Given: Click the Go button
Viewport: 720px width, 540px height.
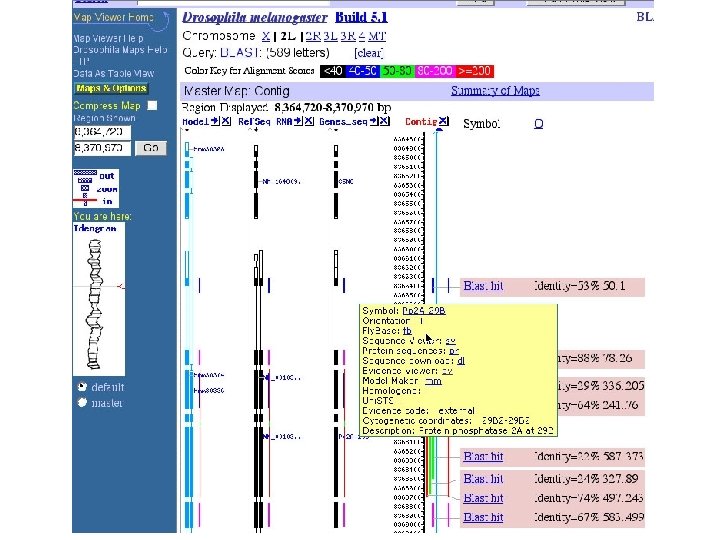Looking at the screenshot, I should tap(151, 148).
